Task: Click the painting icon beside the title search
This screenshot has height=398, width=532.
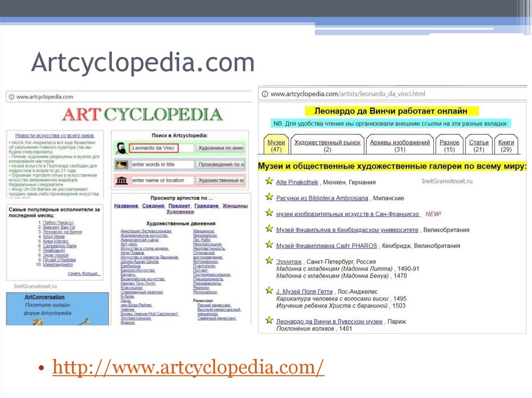Action: coord(122,165)
